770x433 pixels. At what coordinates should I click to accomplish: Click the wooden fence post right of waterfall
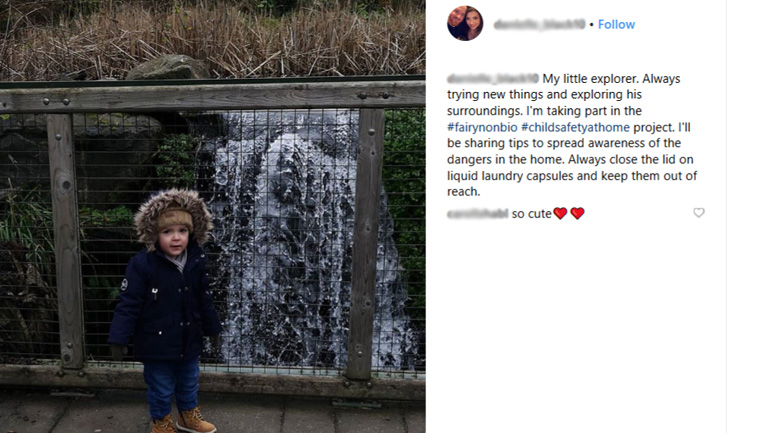[x=365, y=243]
